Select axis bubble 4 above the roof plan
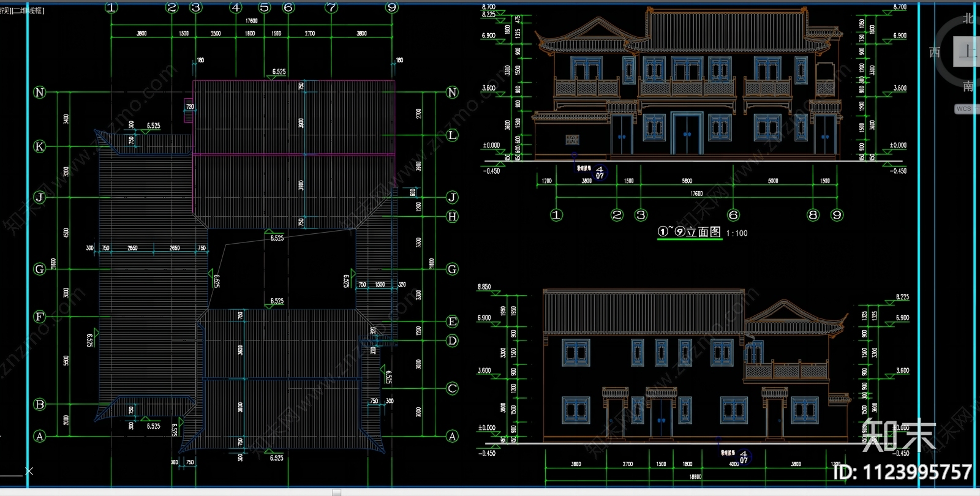980x496 pixels. coord(236,8)
